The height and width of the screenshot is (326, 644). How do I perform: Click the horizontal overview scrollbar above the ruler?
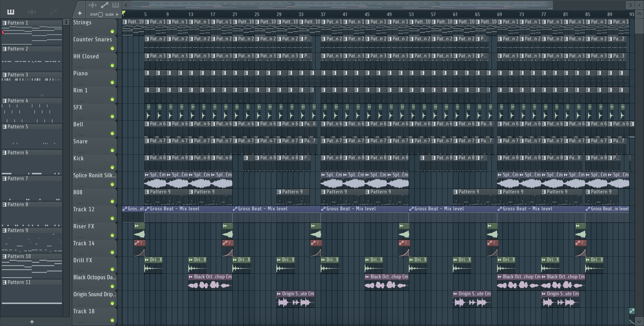pos(342,5)
